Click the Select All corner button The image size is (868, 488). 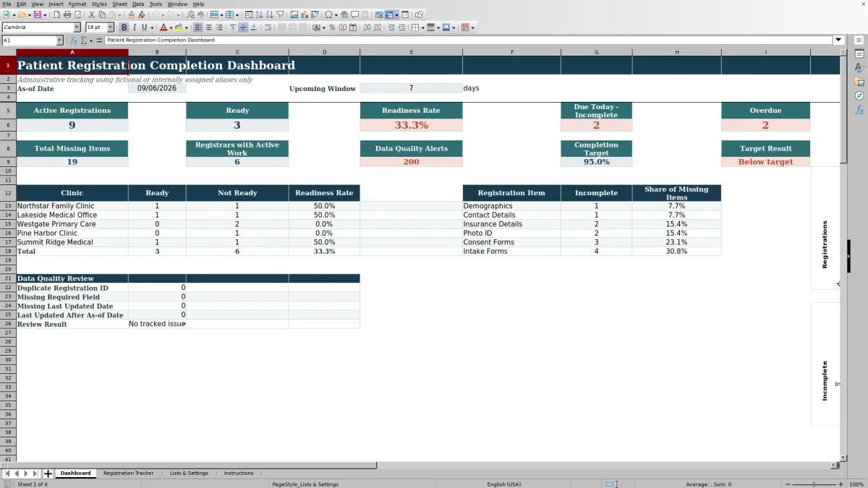pyautogui.click(x=8, y=52)
